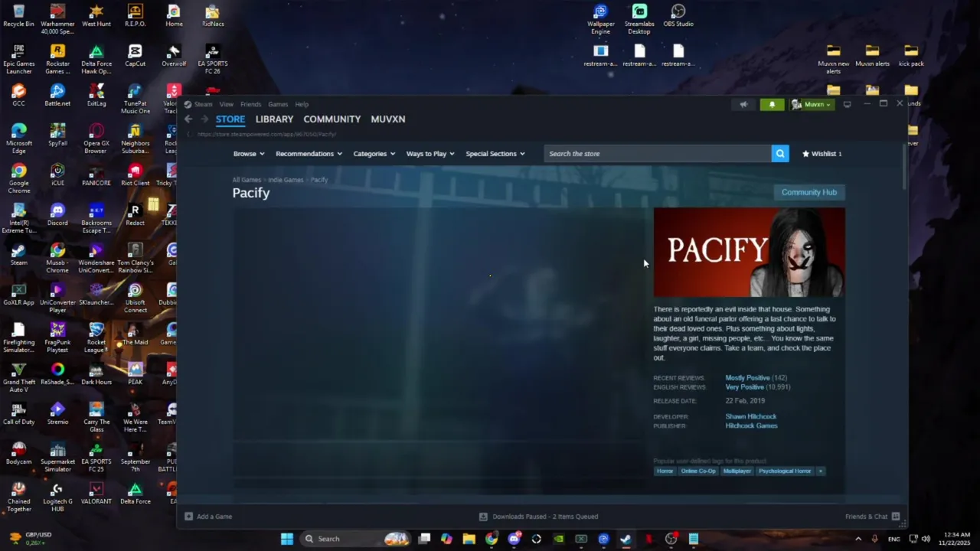Open the West Hunt desktop shortcut
980x551 pixels.
96,15
